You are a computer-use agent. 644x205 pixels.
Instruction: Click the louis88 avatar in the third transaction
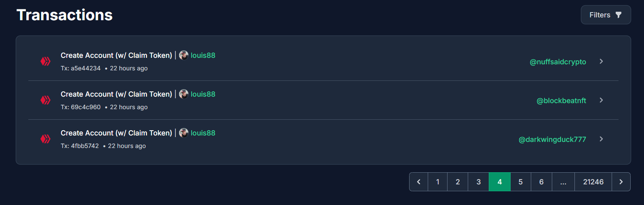(184, 133)
